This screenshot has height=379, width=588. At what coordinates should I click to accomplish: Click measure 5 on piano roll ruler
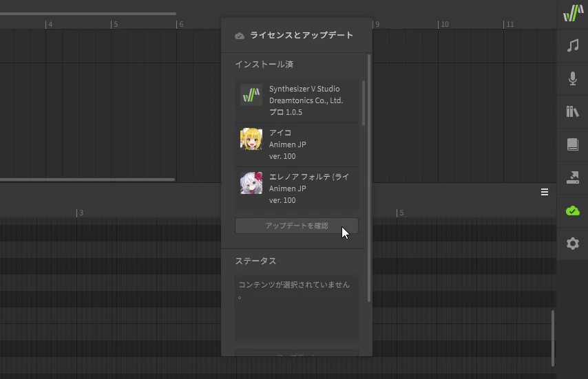click(401, 213)
